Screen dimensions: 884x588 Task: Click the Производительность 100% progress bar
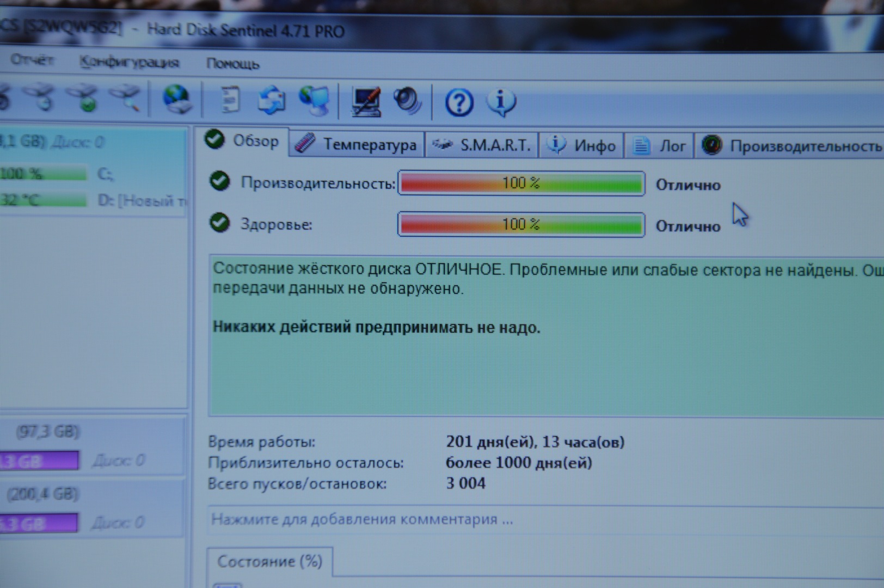point(521,183)
